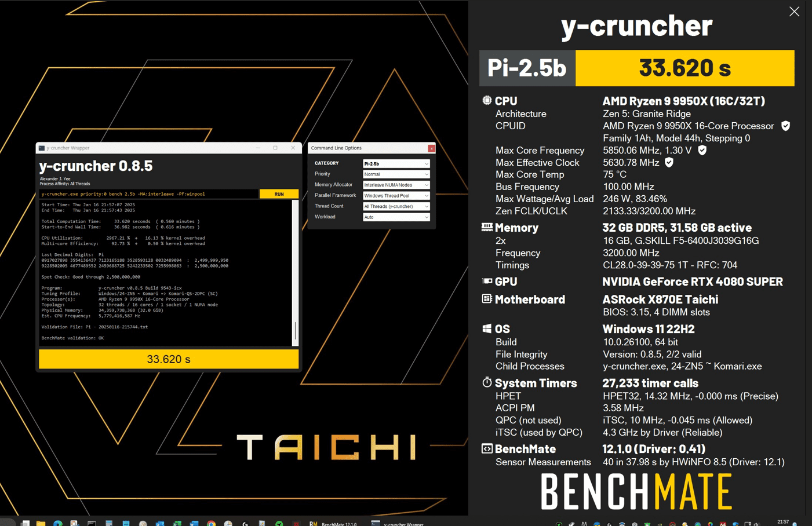812x526 pixels.
Task: Click '32 GB DDR5, 31.58 GB active' text
Action: (x=677, y=228)
